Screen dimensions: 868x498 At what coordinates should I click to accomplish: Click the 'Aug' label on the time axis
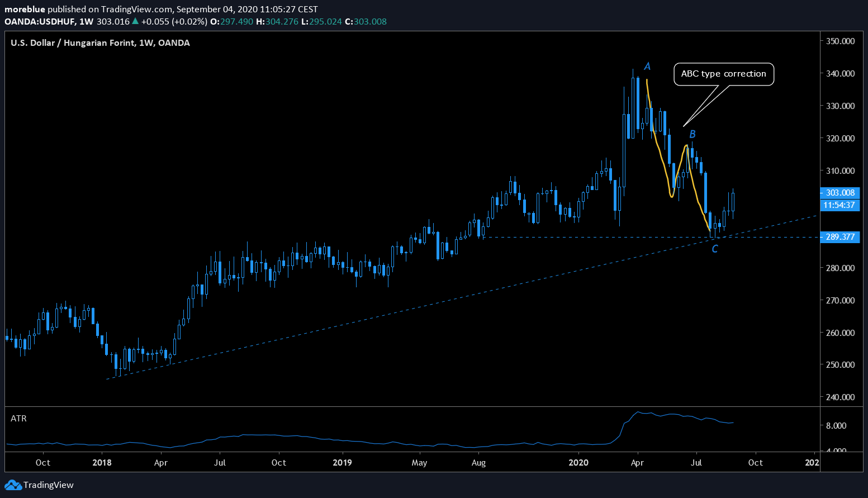478,463
